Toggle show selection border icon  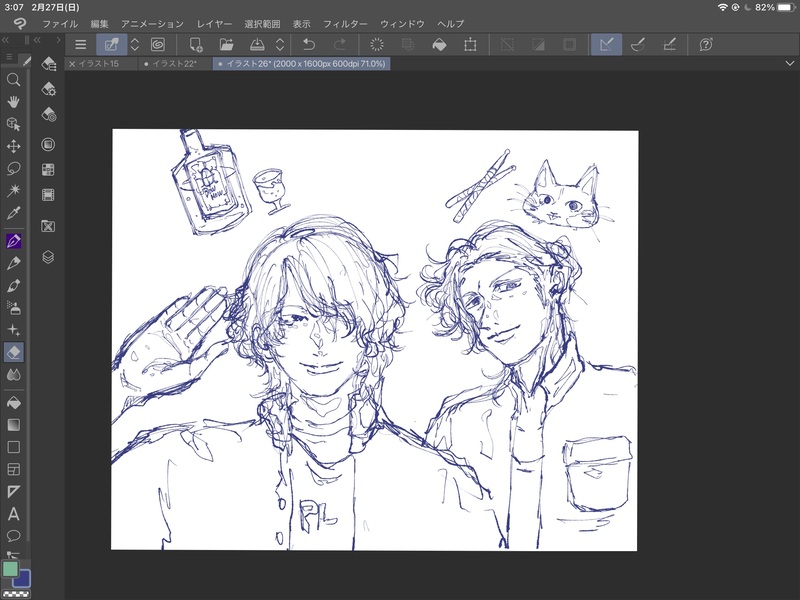click(569, 44)
